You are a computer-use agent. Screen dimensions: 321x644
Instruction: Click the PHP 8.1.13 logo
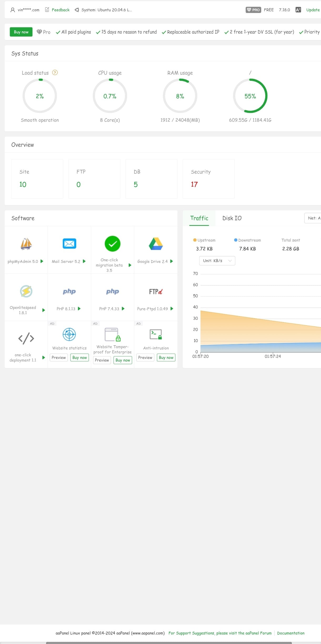click(x=69, y=291)
